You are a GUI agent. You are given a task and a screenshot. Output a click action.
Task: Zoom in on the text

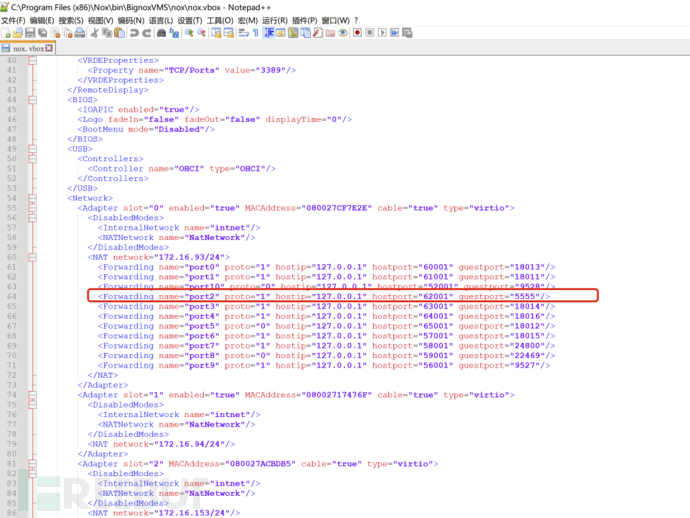(189, 33)
